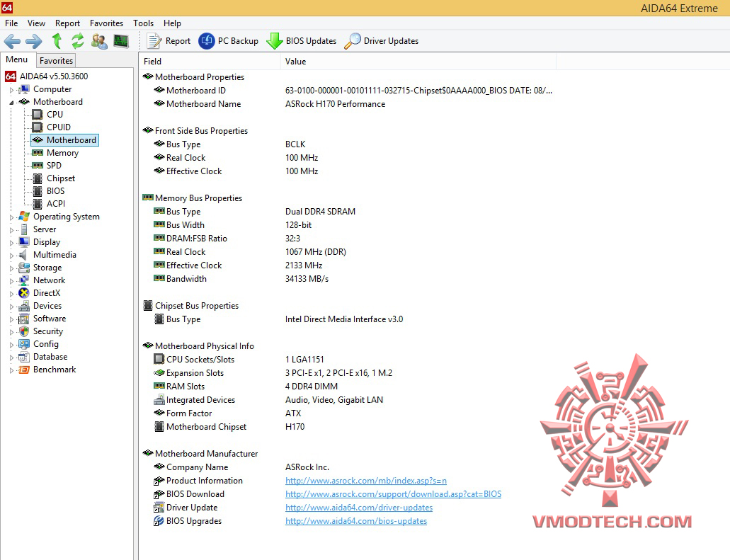Open the Favorites menu

(107, 23)
